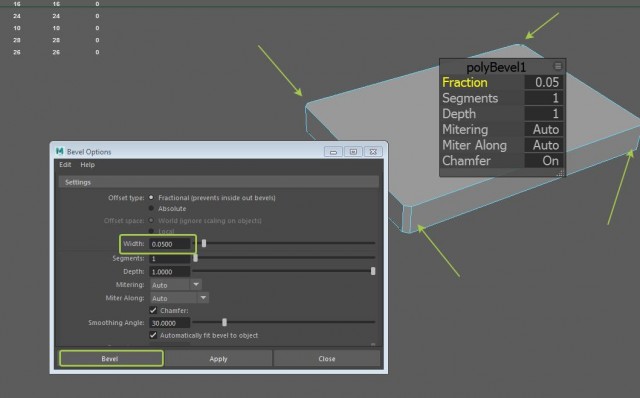640x398 pixels.
Task: Select Absolute offset type radio button
Action: pos(151,208)
